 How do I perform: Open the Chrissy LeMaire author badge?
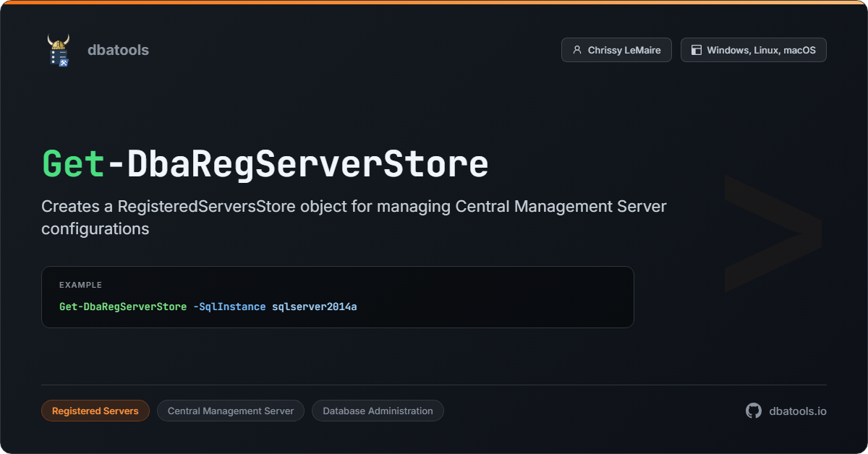616,50
